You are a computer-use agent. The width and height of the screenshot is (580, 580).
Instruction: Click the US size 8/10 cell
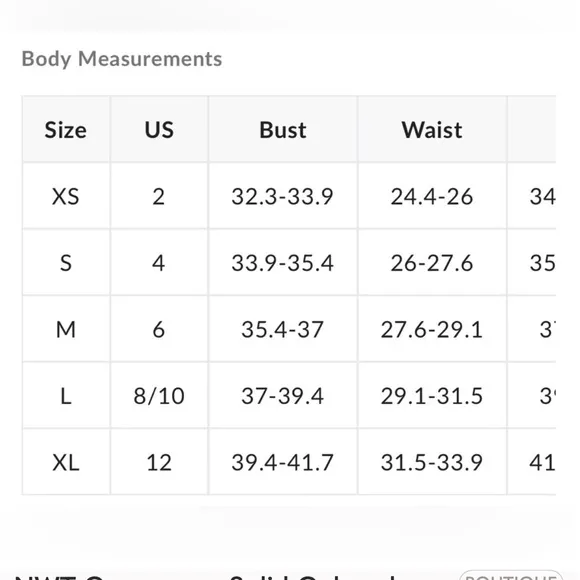(x=159, y=396)
